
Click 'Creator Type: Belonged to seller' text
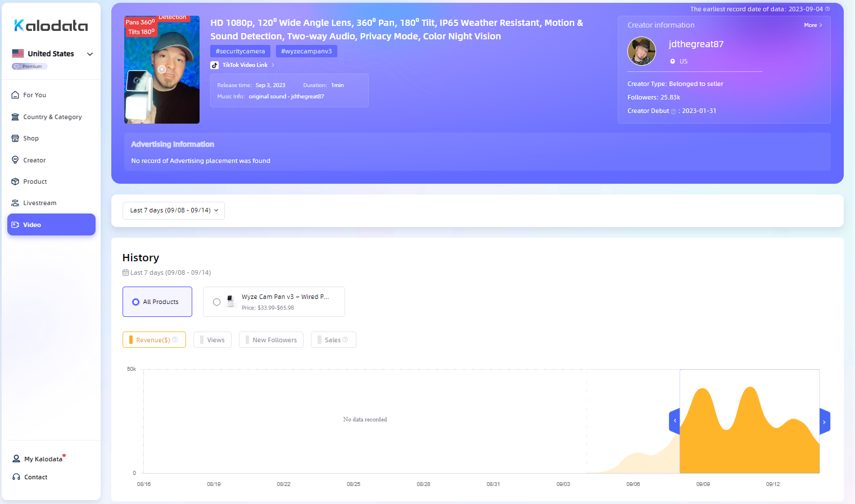[x=675, y=84]
